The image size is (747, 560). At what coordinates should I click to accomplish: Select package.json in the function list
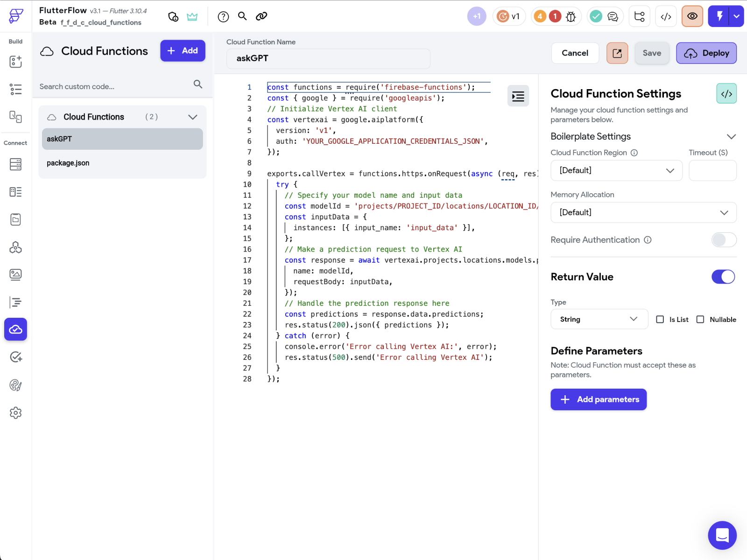pyautogui.click(x=68, y=163)
